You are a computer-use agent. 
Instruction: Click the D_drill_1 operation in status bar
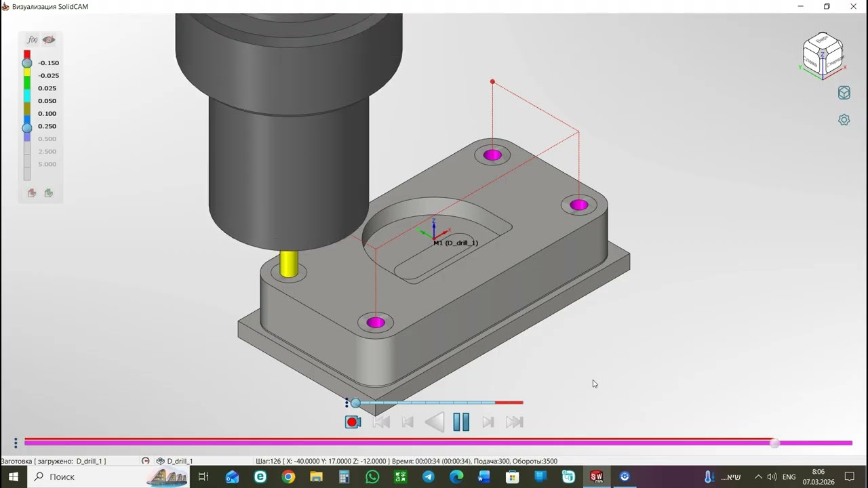coord(180,461)
